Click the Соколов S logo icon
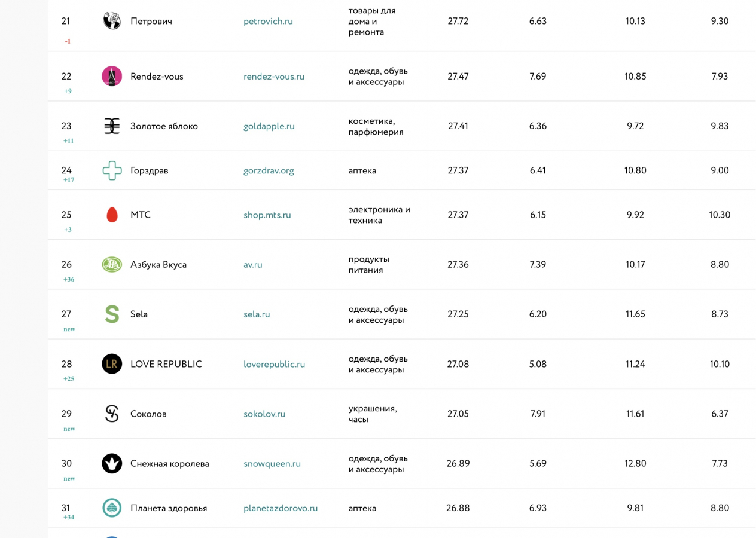756x538 pixels. coord(112,414)
